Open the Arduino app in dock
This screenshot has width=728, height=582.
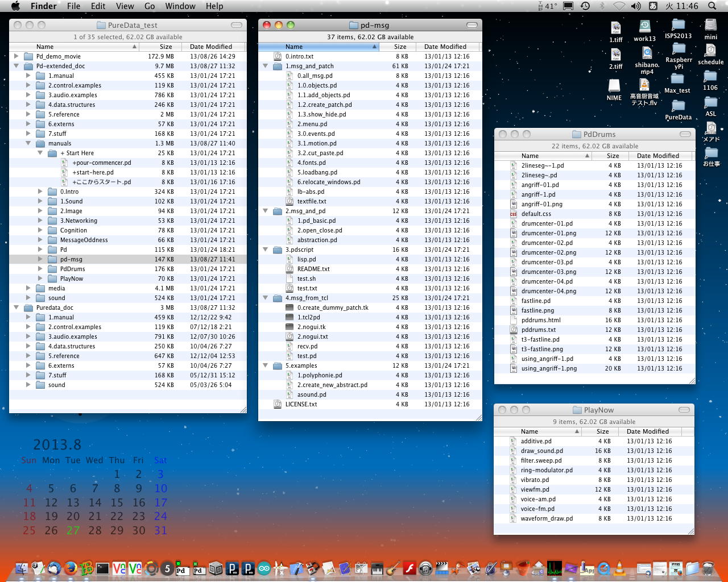pos(264,568)
